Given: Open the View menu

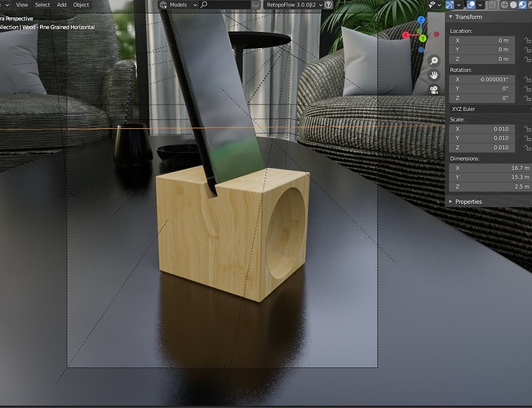Looking at the screenshot, I should (x=22, y=5).
